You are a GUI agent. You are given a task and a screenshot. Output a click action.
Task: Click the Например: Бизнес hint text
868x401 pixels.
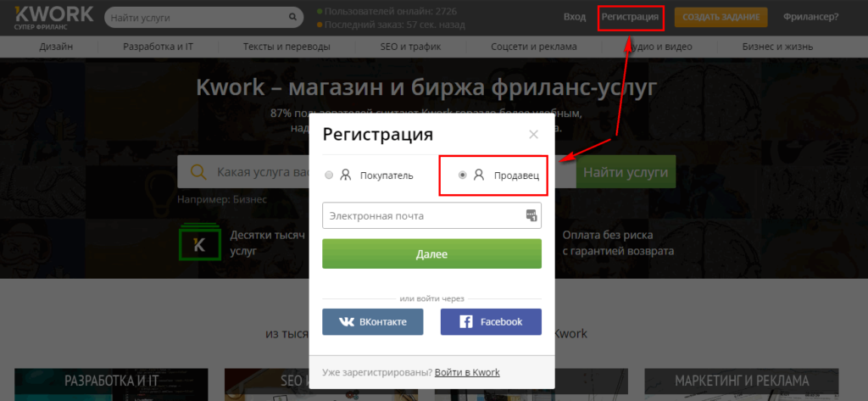222,199
